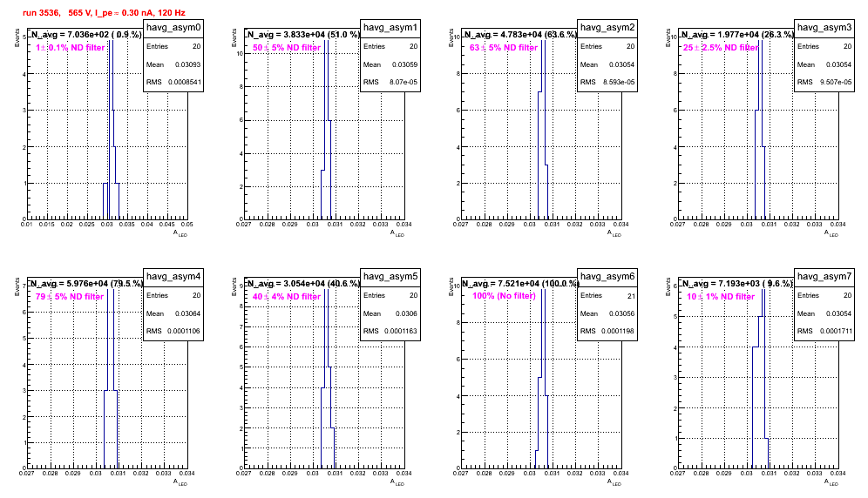Click the '100% (No filter)' label

pyautogui.click(x=505, y=296)
